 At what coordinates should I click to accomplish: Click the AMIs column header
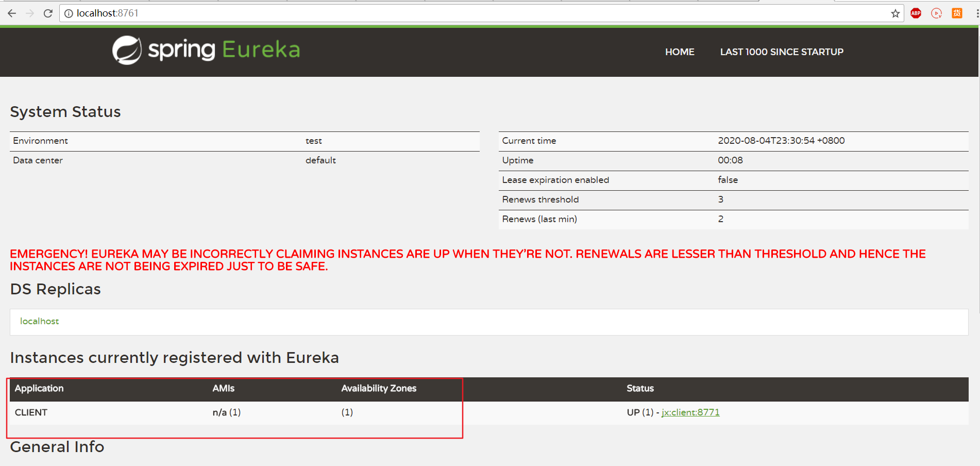click(x=223, y=388)
